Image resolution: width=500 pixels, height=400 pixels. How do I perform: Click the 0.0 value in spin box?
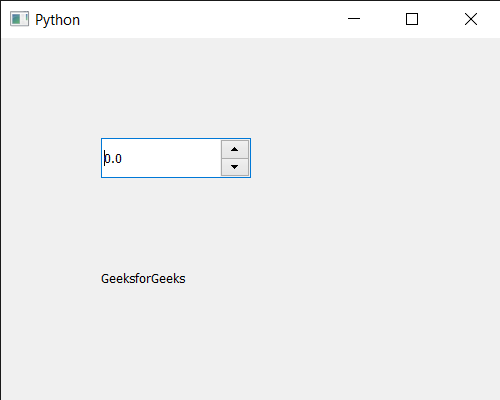pos(113,158)
